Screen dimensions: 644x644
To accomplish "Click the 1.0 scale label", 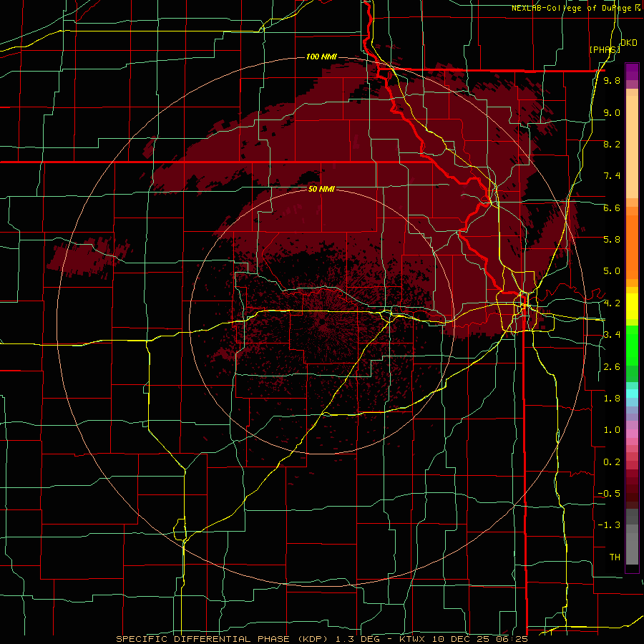I will (612, 430).
